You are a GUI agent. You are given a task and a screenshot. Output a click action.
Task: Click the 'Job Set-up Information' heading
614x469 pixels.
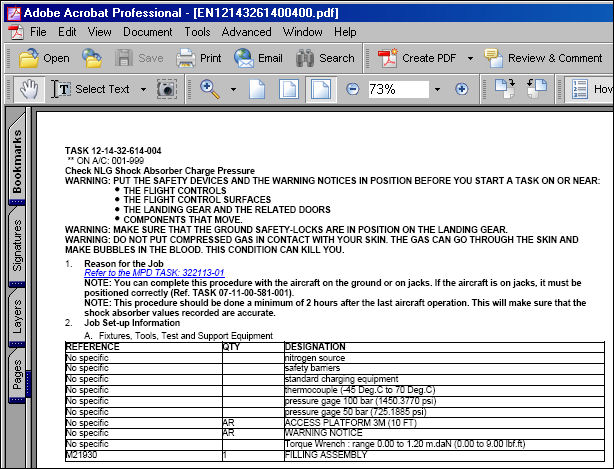[132, 323]
